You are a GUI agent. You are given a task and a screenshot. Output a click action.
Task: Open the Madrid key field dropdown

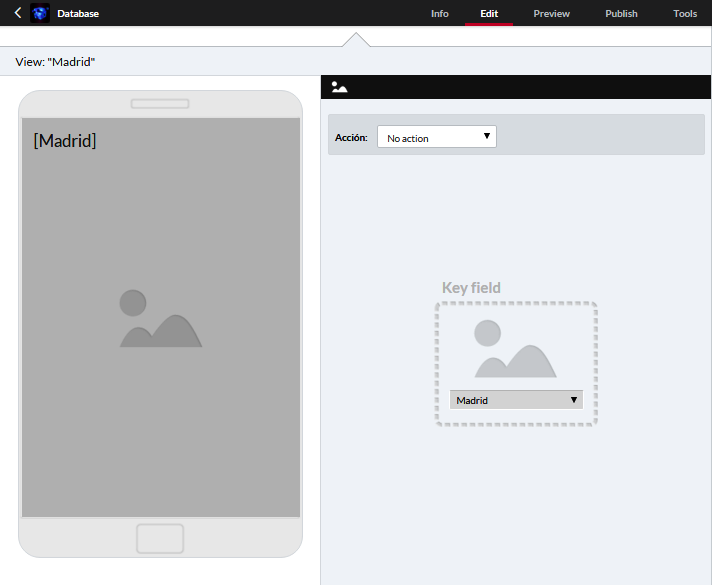coord(516,400)
